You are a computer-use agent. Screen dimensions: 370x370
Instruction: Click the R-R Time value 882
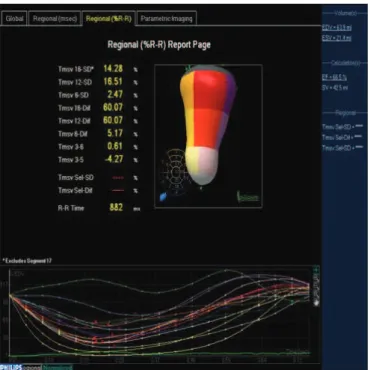pos(116,207)
